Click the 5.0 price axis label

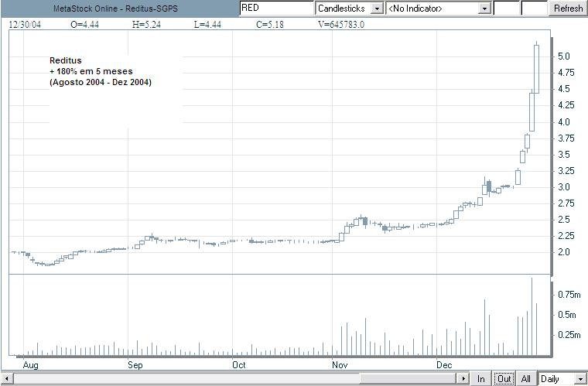point(563,56)
